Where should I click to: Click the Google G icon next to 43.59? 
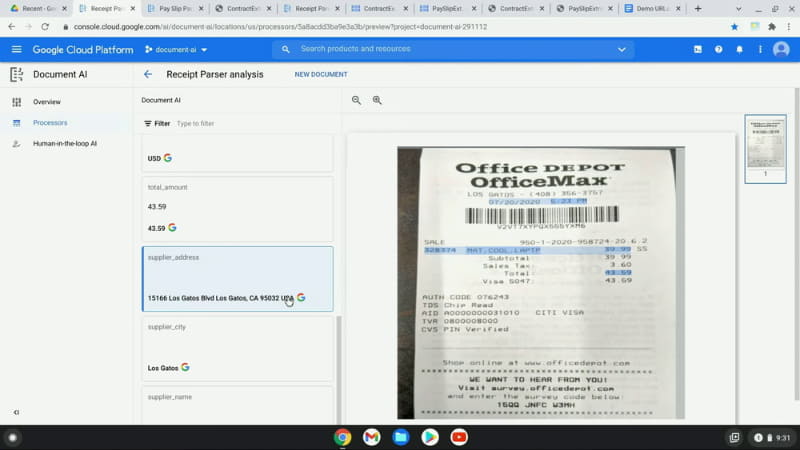[x=172, y=228]
